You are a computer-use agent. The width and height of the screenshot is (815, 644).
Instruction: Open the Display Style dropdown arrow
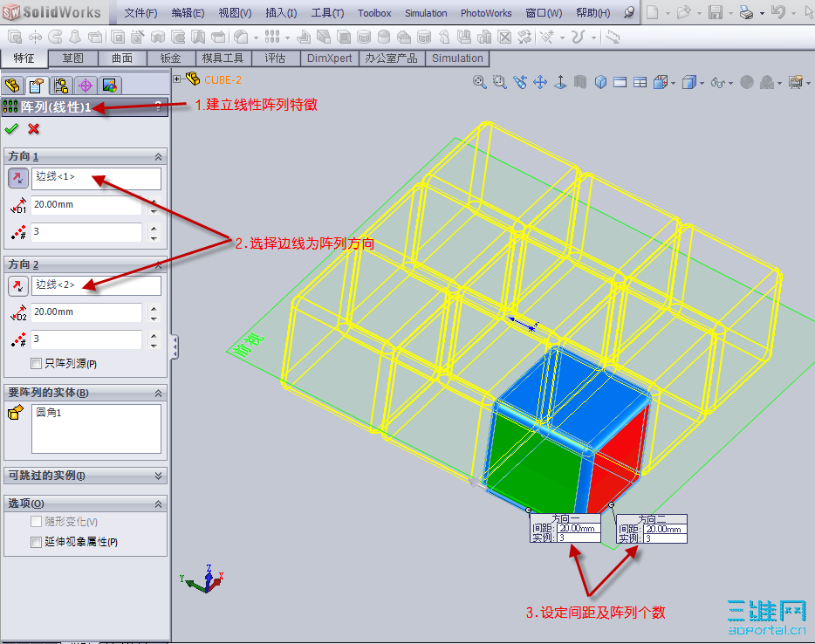[x=702, y=83]
